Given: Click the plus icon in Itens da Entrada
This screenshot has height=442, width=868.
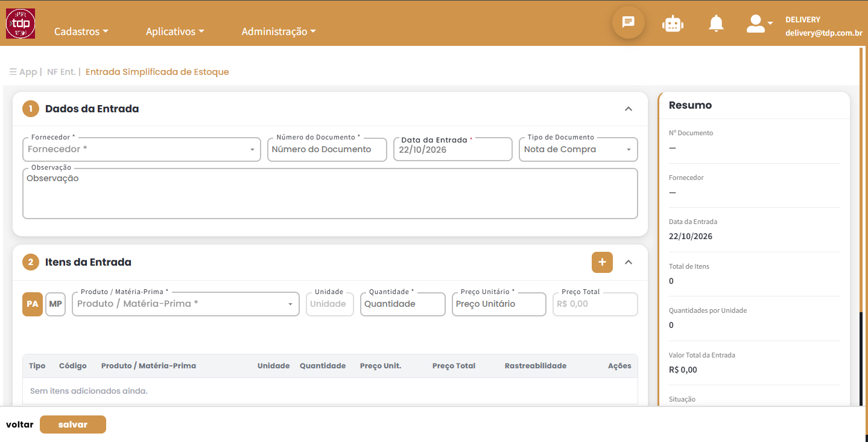Looking at the screenshot, I should 602,262.
